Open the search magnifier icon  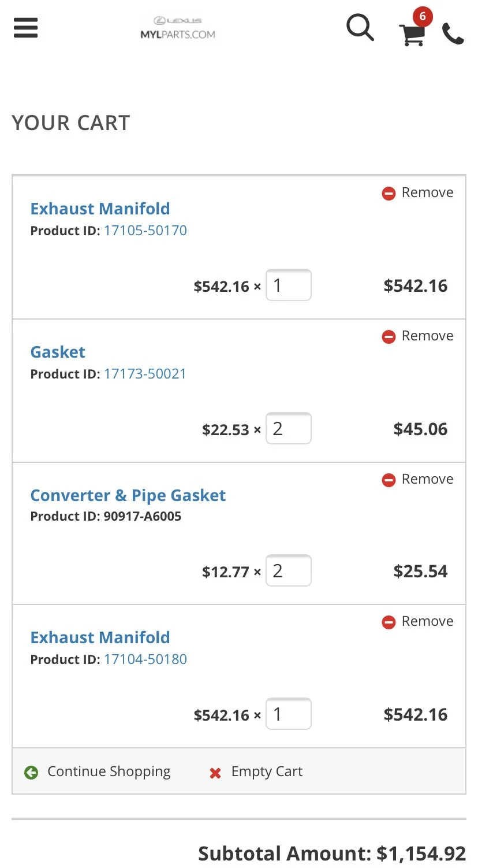pyautogui.click(x=360, y=27)
